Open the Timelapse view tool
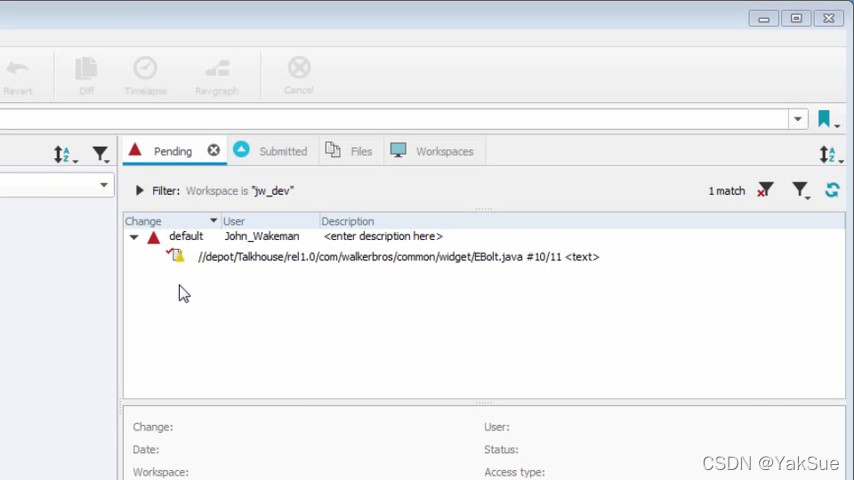The image size is (854, 480). coord(145,77)
